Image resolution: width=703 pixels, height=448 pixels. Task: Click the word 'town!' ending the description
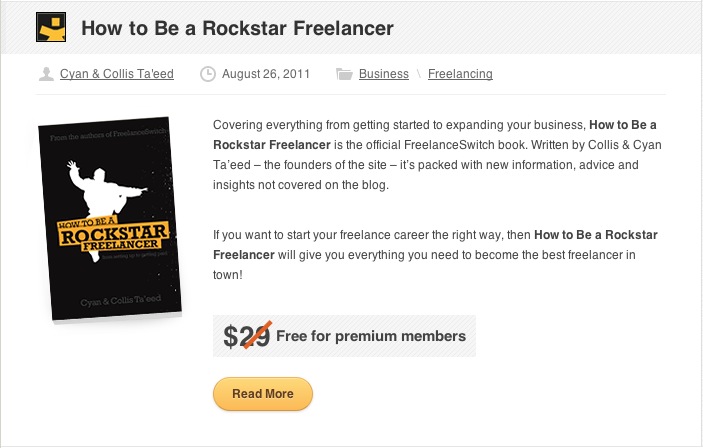[228, 274]
